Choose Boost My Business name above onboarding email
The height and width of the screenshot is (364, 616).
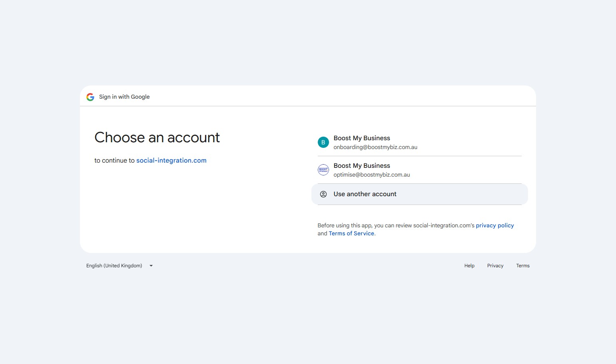coord(361,138)
